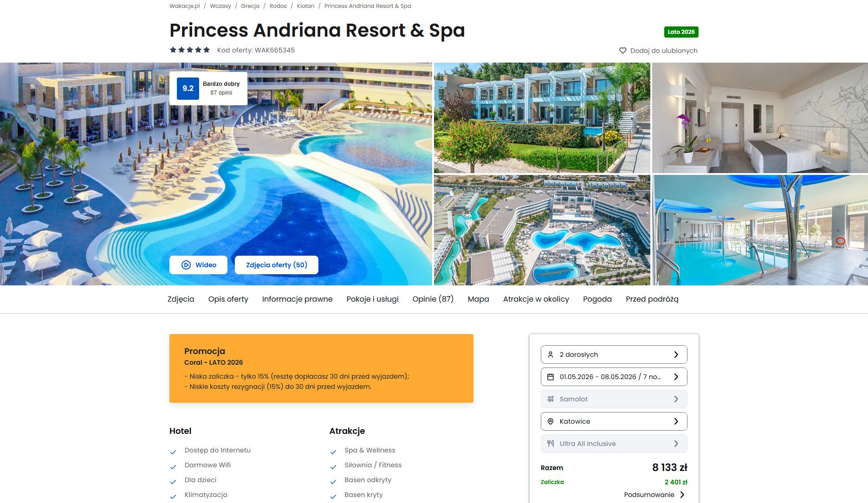Expand the Katowice departure airport chevron
Viewport: 868px width, 503px height.
[x=676, y=421]
